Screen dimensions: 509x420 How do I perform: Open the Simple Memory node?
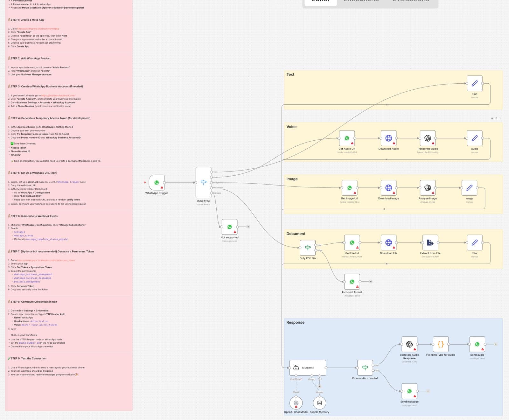319,403
